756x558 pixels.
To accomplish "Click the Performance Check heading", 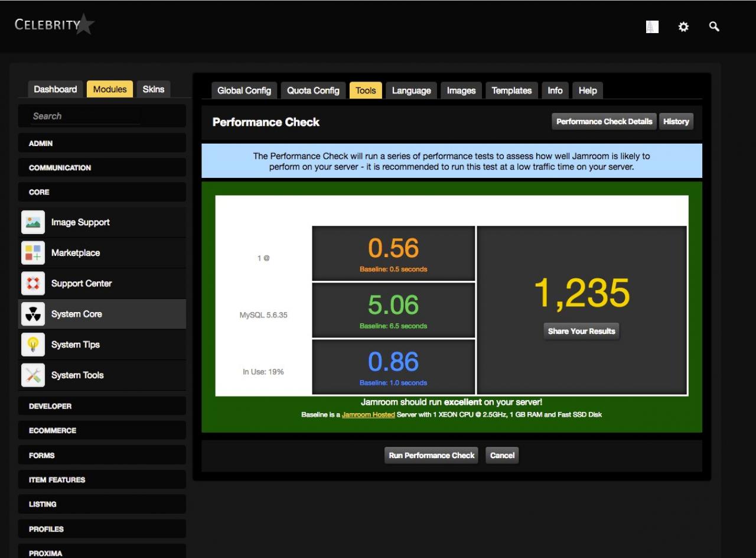I will click(x=266, y=122).
